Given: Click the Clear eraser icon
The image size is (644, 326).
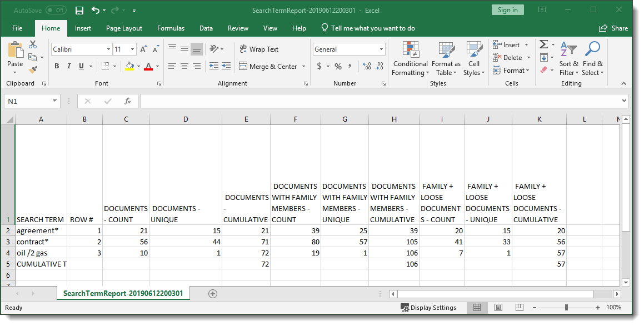Looking at the screenshot, I should (544, 70).
